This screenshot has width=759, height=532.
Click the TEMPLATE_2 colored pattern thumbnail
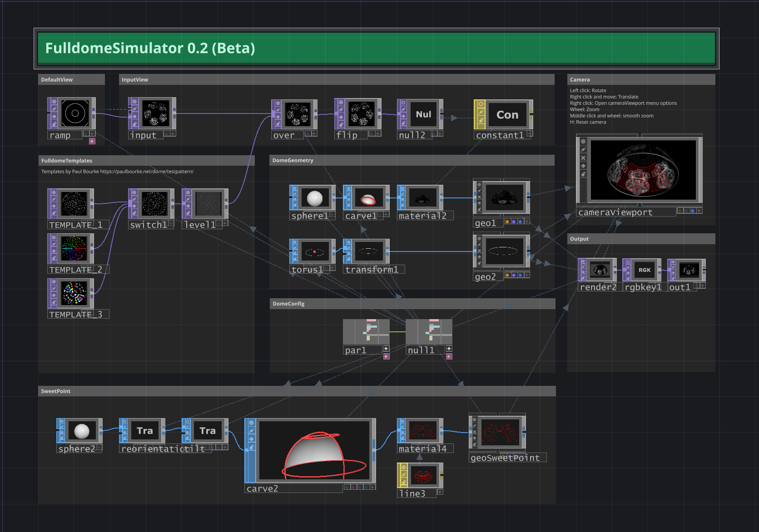(74, 248)
